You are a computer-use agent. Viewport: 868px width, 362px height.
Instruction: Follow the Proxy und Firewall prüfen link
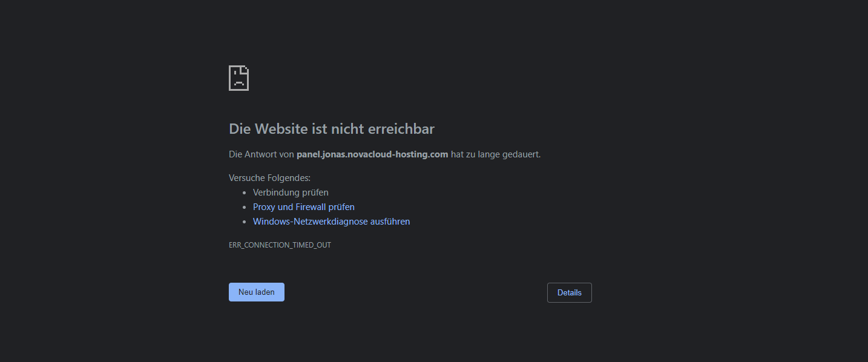[304, 207]
